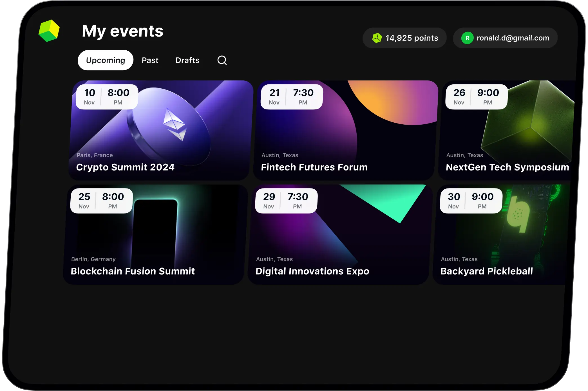The image size is (588, 391).
Task: Open the Fintech Futures Forum event
Action: click(314, 167)
